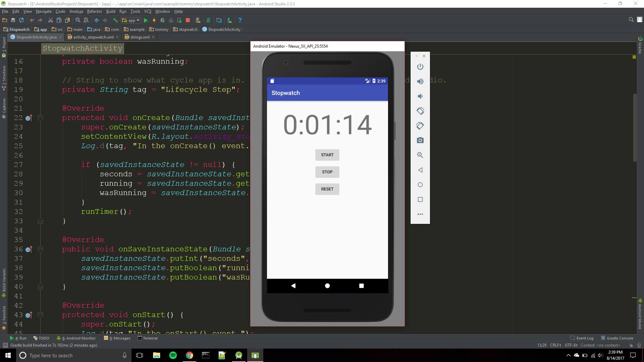
Task: Click the Build project hammer icon
Action: click(115, 20)
